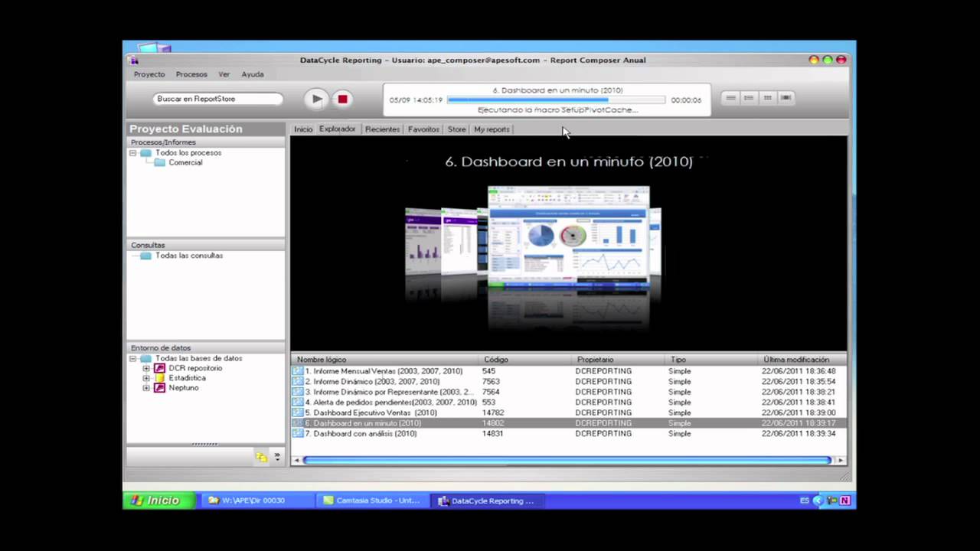980x551 pixels.
Task: Click the Todas las bases de datos folder icon
Action: point(145,358)
